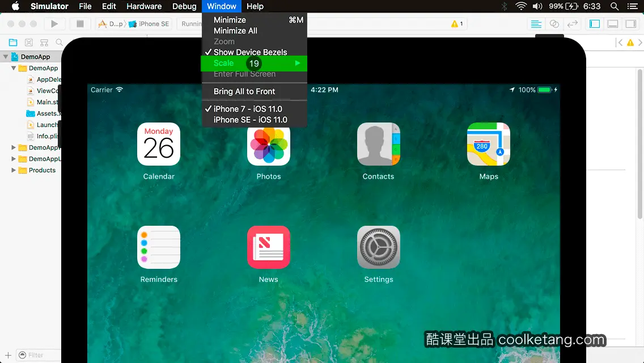The width and height of the screenshot is (644, 363).
Task: Open the Apple menu
Action: point(15,6)
